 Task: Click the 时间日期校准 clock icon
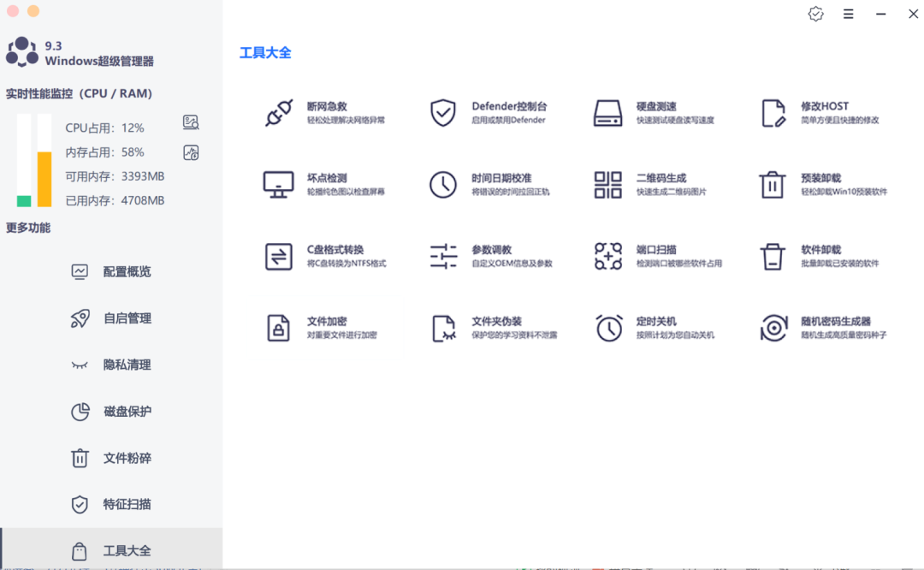coord(442,185)
